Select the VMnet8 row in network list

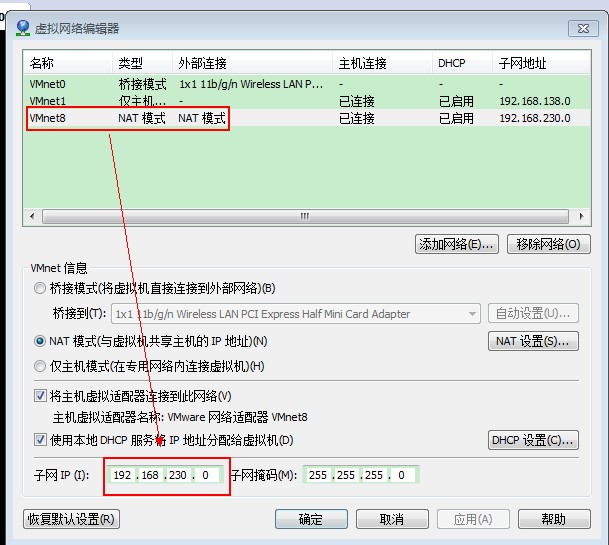pos(307,118)
